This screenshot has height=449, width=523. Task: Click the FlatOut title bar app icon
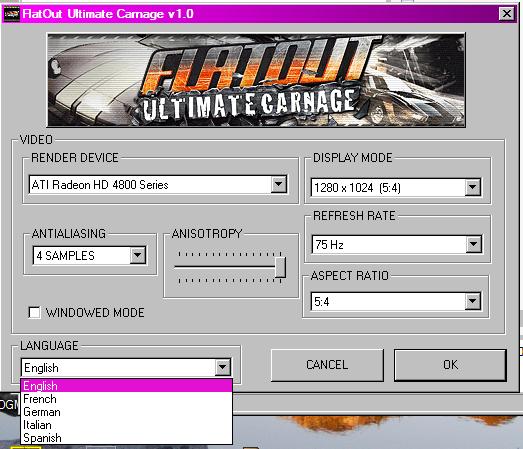[11, 14]
